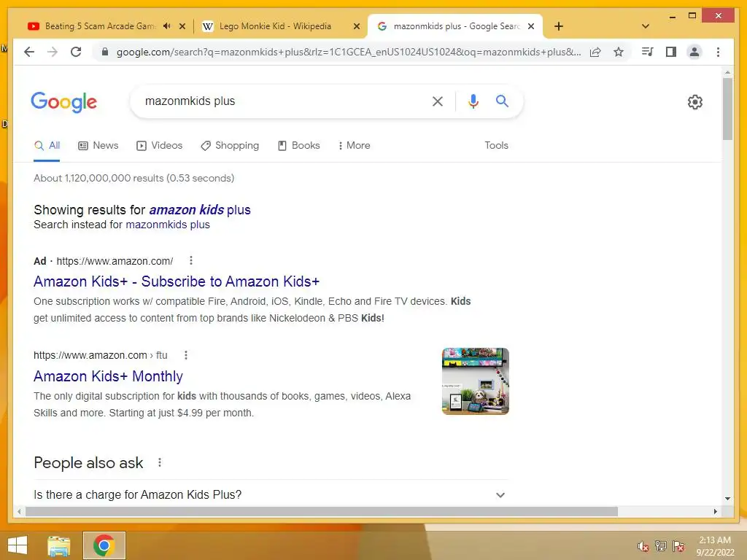Open the Chrome side panel
747x560 pixels.
point(671,52)
